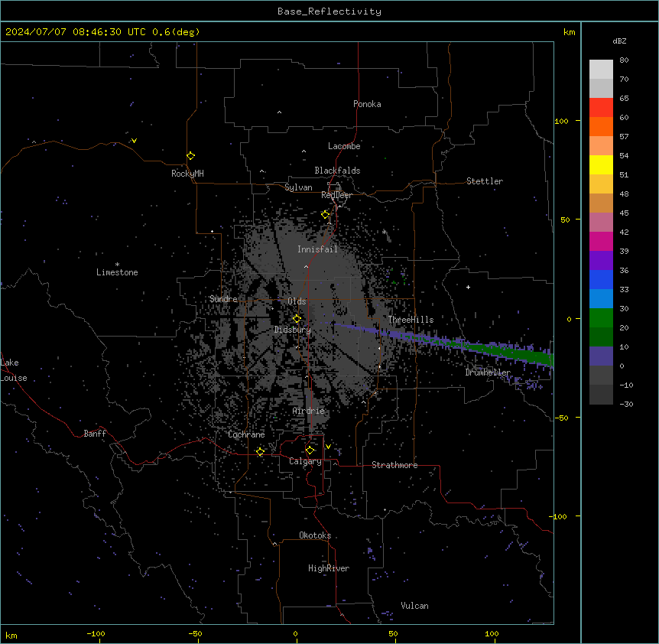Click the Sylvan label
This screenshot has height=644, width=659.
point(298,187)
